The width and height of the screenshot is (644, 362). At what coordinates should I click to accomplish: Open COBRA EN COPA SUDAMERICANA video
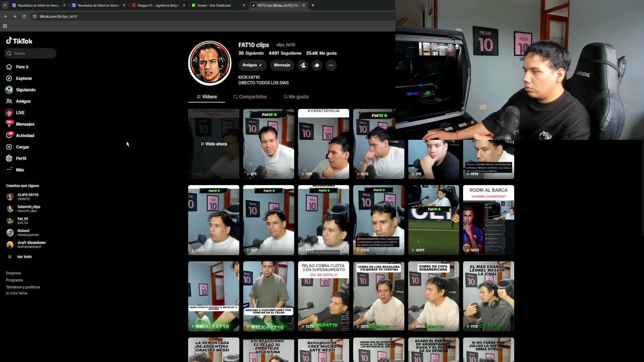coord(434,296)
